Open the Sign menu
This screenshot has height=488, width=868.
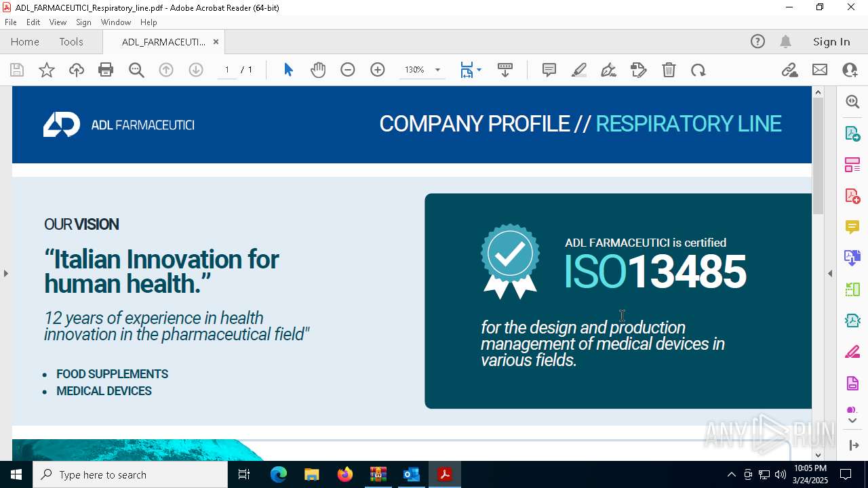83,22
